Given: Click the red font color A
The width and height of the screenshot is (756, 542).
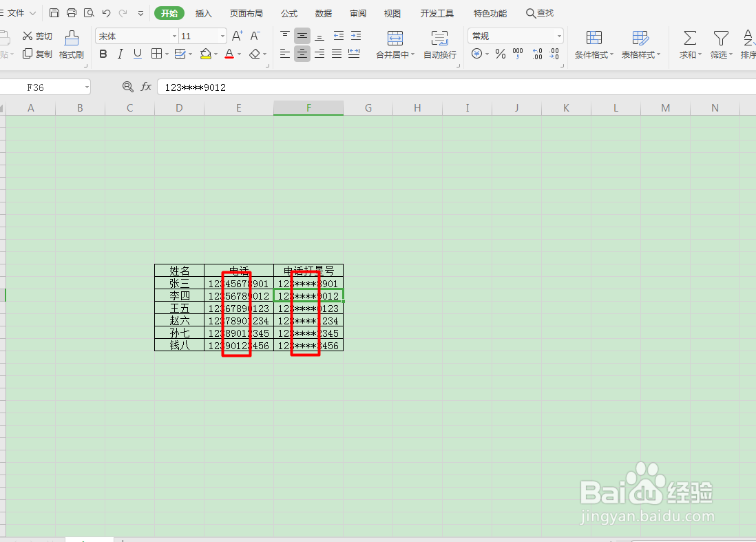Looking at the screenshot, I should pyautogui.click(x=229, y=54).
